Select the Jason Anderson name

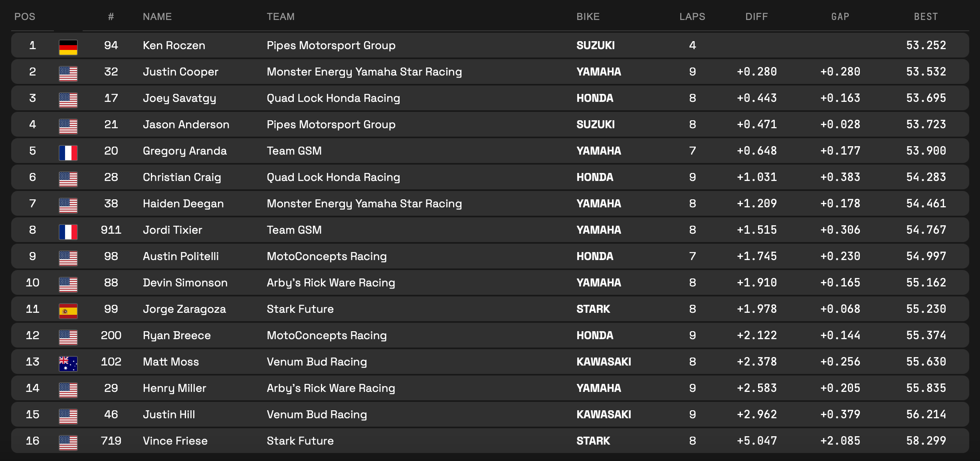(x=186, y=125)
